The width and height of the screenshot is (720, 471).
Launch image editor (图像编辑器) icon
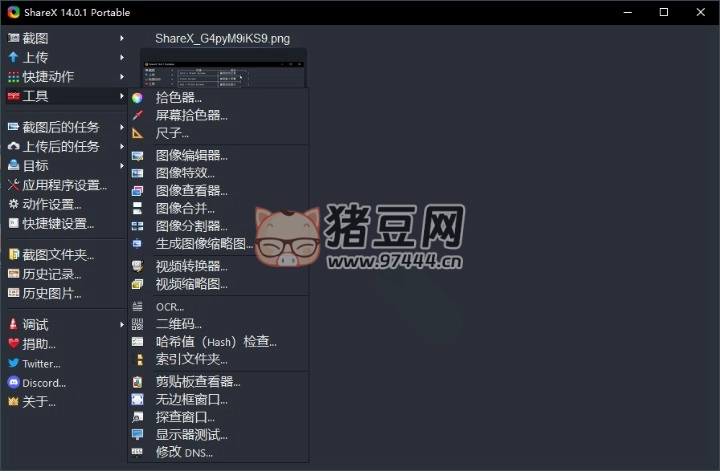point(137,156)
